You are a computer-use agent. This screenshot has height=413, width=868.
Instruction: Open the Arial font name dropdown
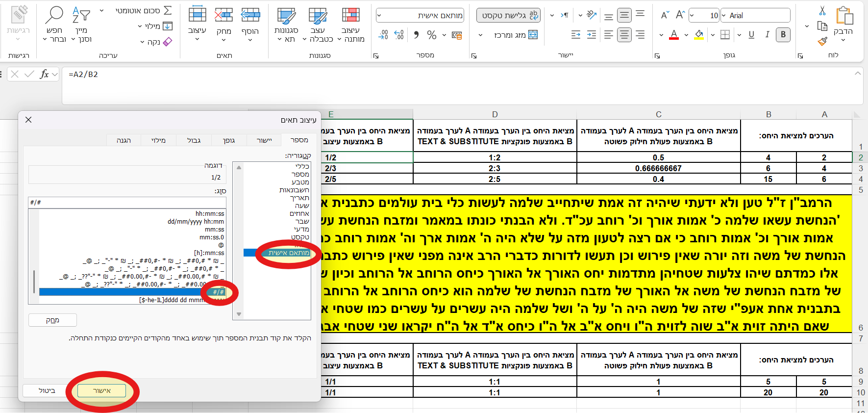click(x=723, y=16)
